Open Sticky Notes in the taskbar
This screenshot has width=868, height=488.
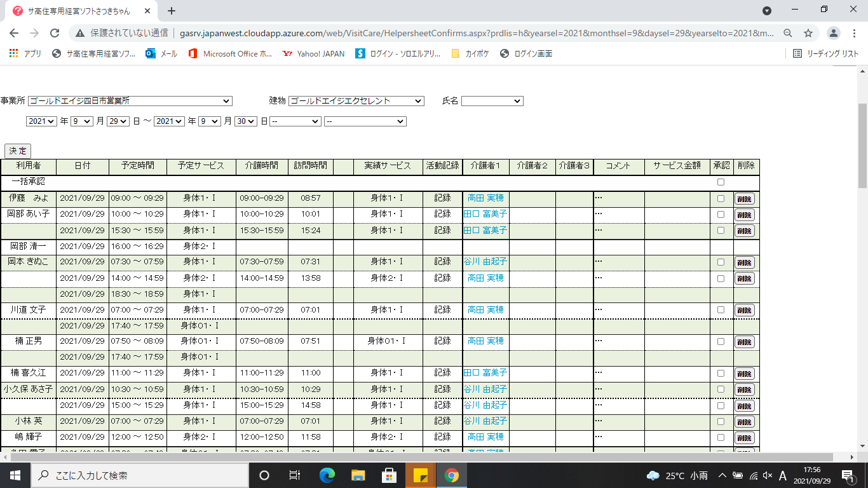click(x=420, y=475)
